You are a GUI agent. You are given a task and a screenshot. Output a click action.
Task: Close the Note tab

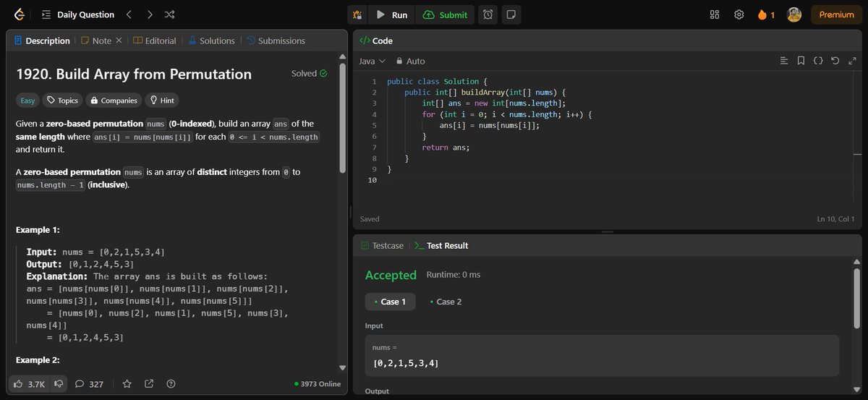pyautogui.click(x=119, y=41)
